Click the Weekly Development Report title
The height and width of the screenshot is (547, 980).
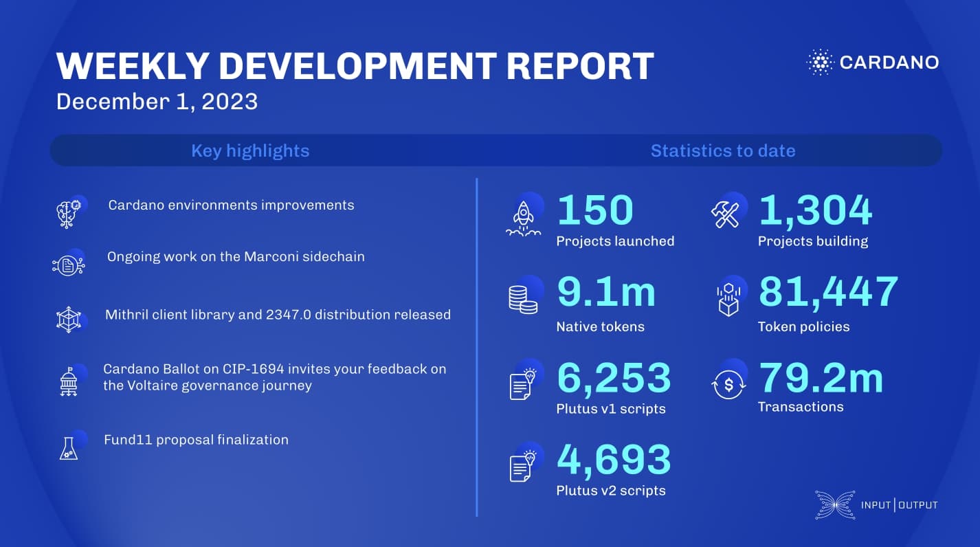tap(355, 66)
